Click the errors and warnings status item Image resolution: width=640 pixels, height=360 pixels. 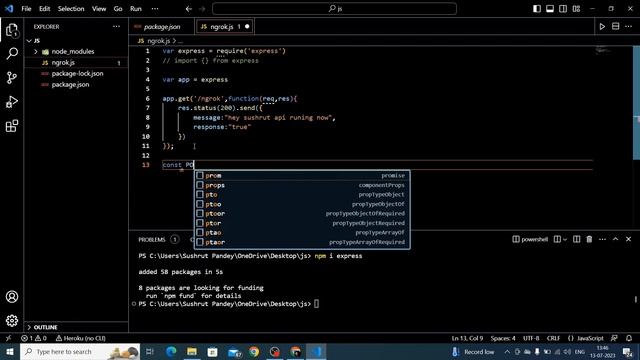[x=34, y=338]
